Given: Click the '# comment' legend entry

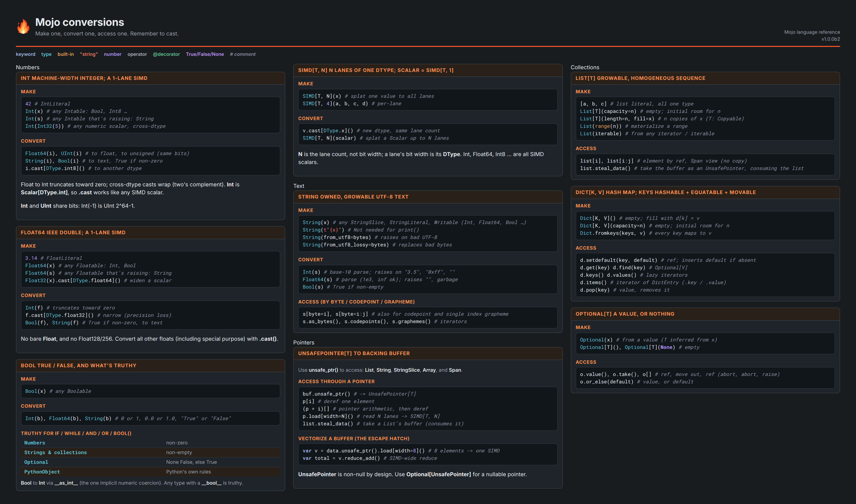Looking at the screenshot, I should click(x=243, y=54).
